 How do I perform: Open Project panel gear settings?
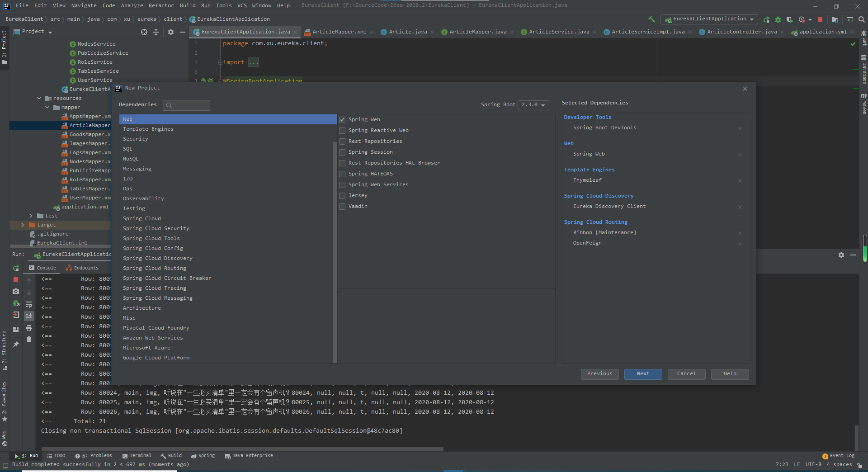(x=170, y=32)
